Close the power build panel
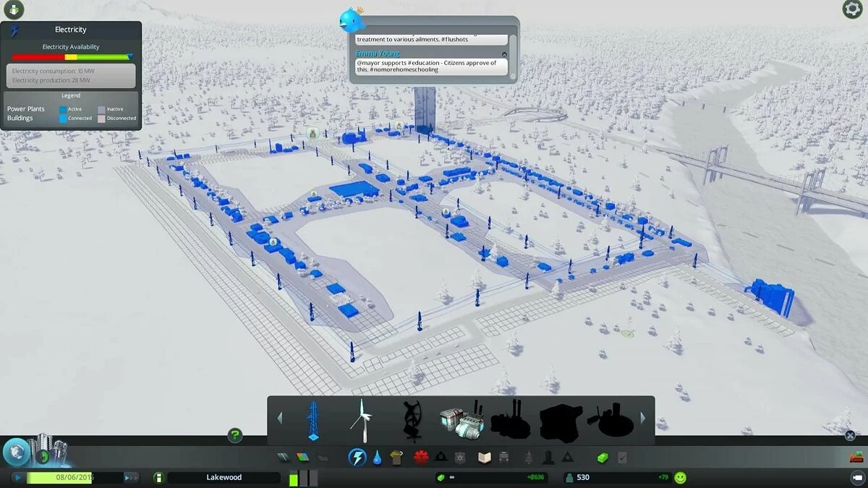 coord(850,435)
